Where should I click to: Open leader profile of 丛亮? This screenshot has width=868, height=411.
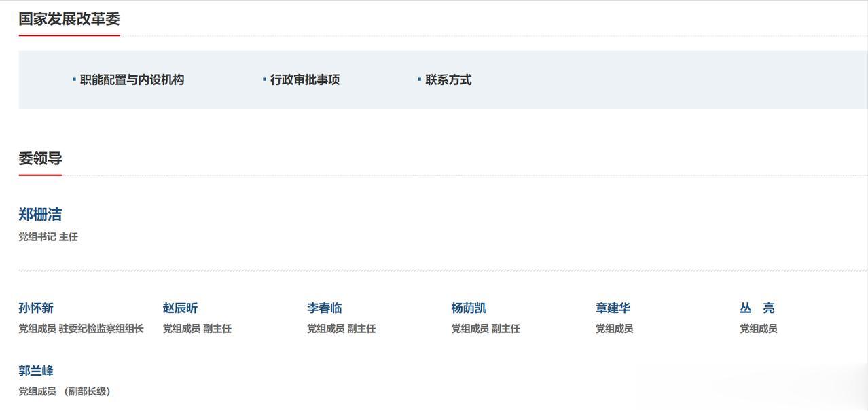(757, 308)
